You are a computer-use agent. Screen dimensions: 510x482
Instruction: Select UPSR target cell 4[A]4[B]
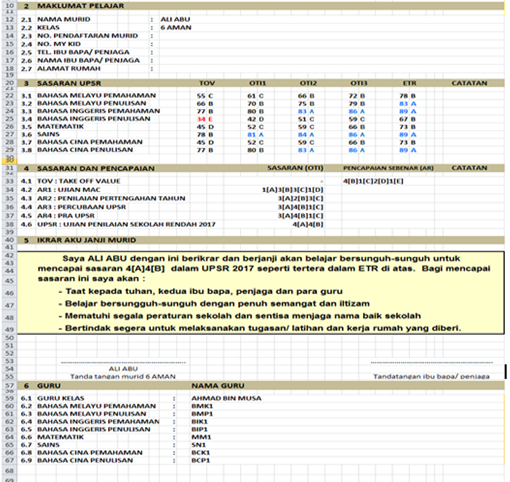(x=308, y=225)
